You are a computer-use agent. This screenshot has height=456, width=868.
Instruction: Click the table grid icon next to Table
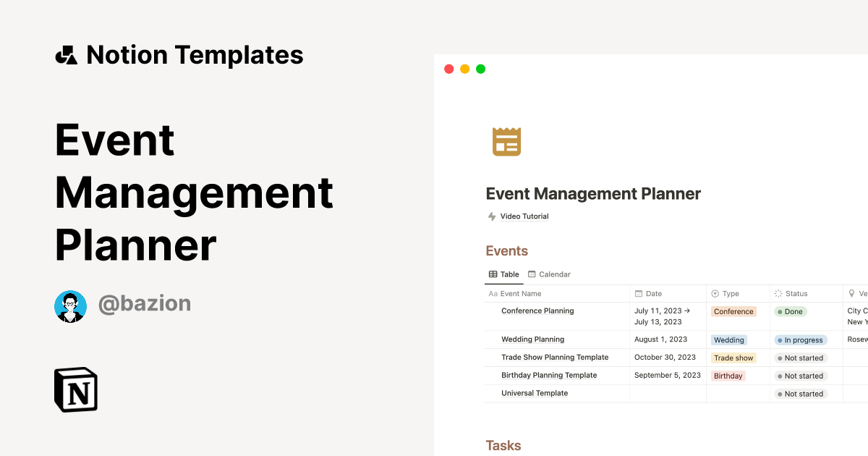click(492, 274)
